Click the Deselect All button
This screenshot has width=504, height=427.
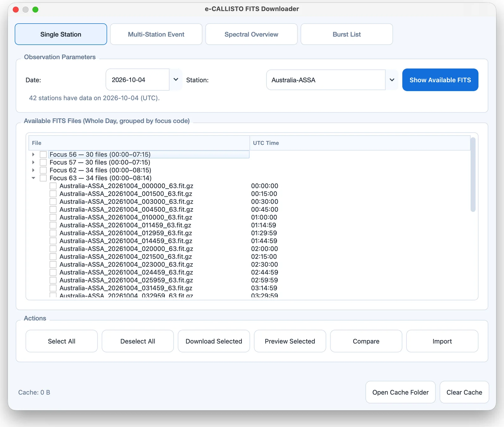pos(138,341)
